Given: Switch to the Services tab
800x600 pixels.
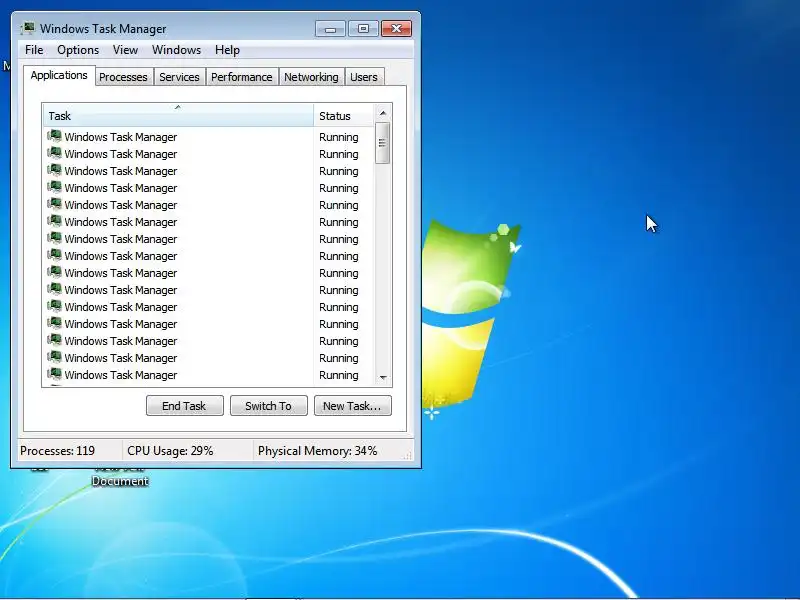Looking at the screenshot, I should [179, 77].
